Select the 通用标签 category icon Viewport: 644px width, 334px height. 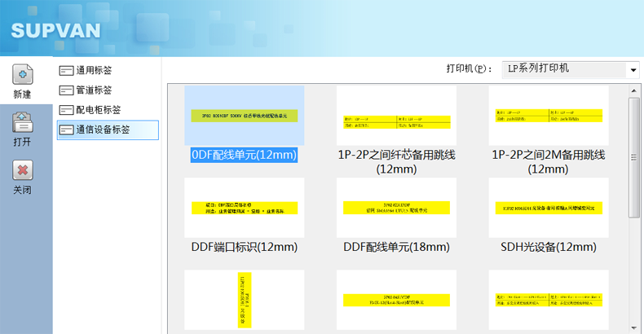(66, 71)
